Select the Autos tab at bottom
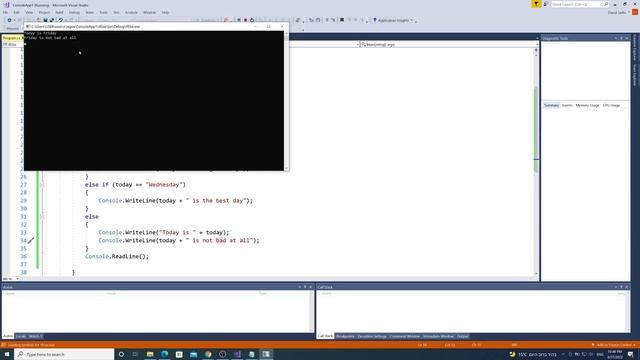Image resolution: width=640 pixels, height=360 pixels. pyautogui.click(x=8, y=336)
